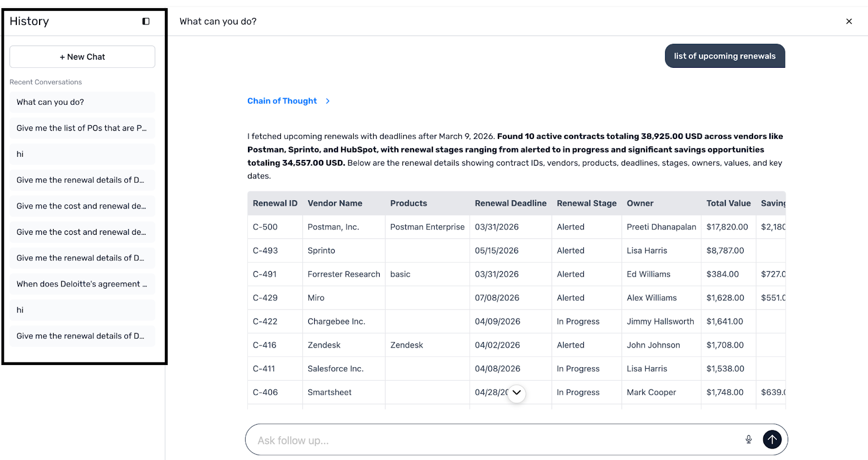Click the Renewal Deadline column header
The height and width of the screenshot is (460, 868).
coord(510,203)
